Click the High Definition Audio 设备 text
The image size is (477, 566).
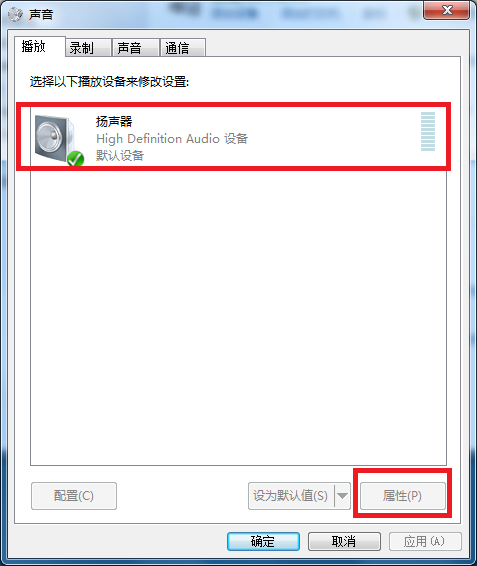172,139
